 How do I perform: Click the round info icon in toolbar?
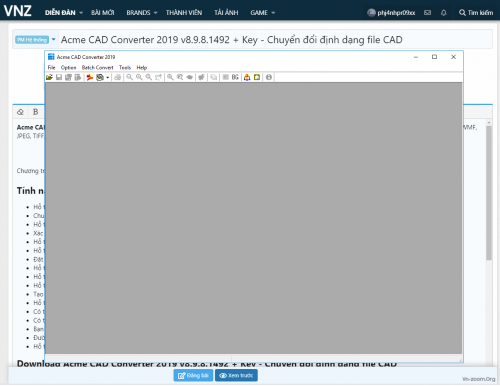coord(269,77)
